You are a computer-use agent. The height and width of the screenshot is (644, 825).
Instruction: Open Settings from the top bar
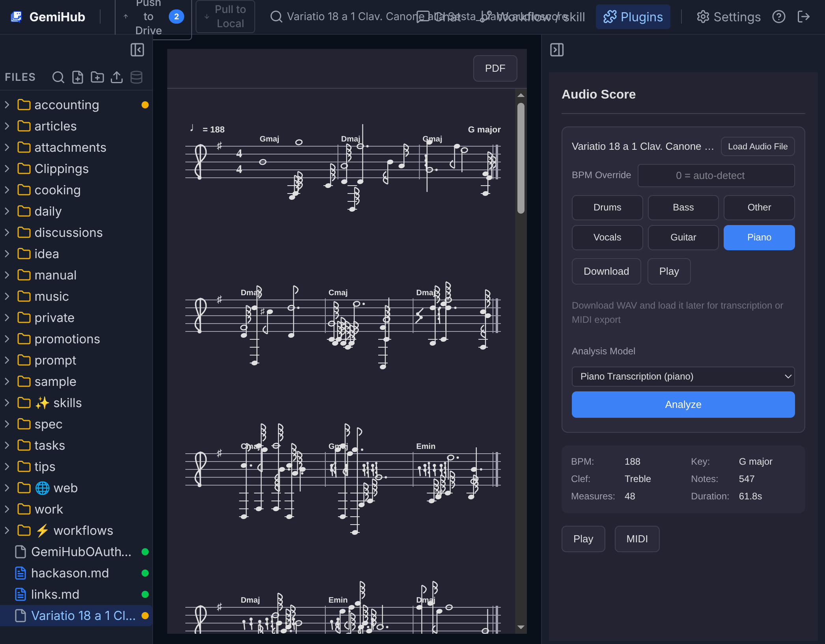coord(728,17)
